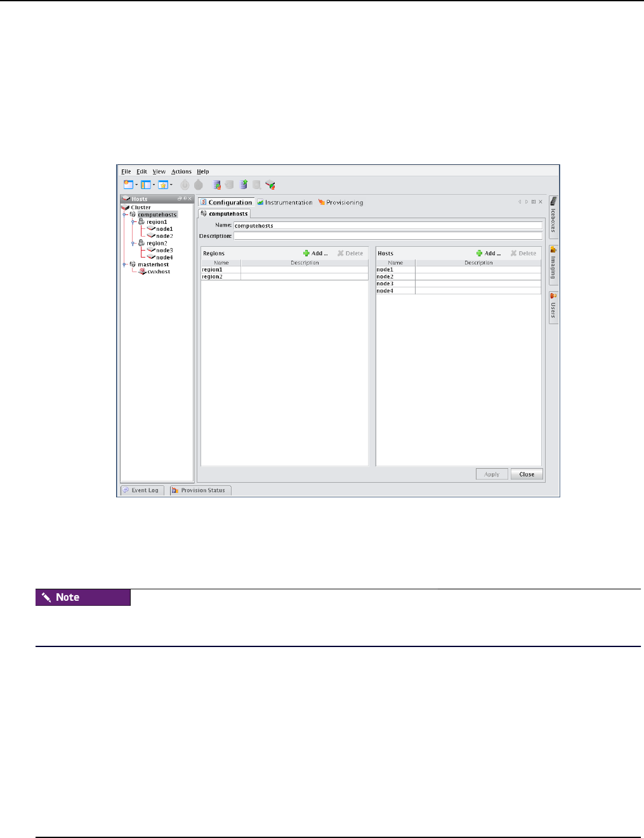Image resolution: width=644 pixels, height=838 pixels.
Task: Click Delete in the Hosts panel
Action: (523, 253)
